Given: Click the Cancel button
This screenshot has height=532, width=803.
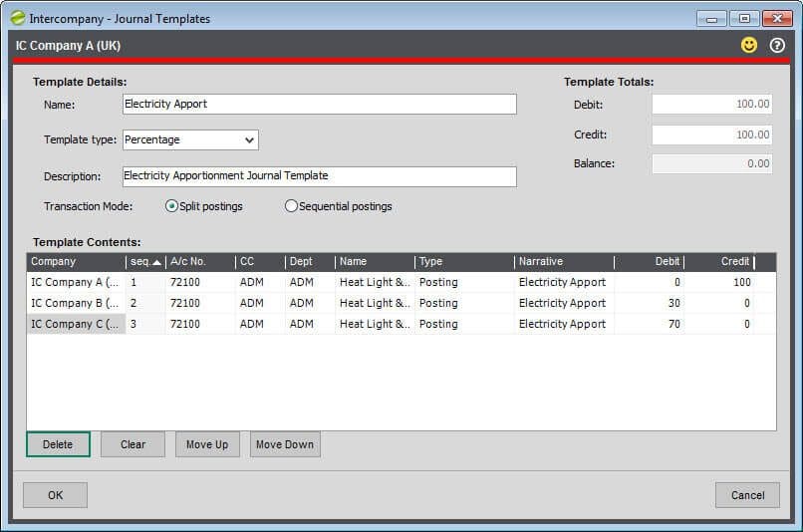Looking at the screenshot, I should click(747, 495).
